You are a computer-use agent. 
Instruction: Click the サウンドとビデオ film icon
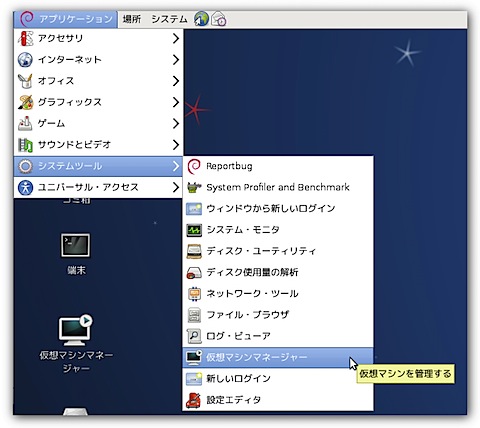(x=26, y=145)
